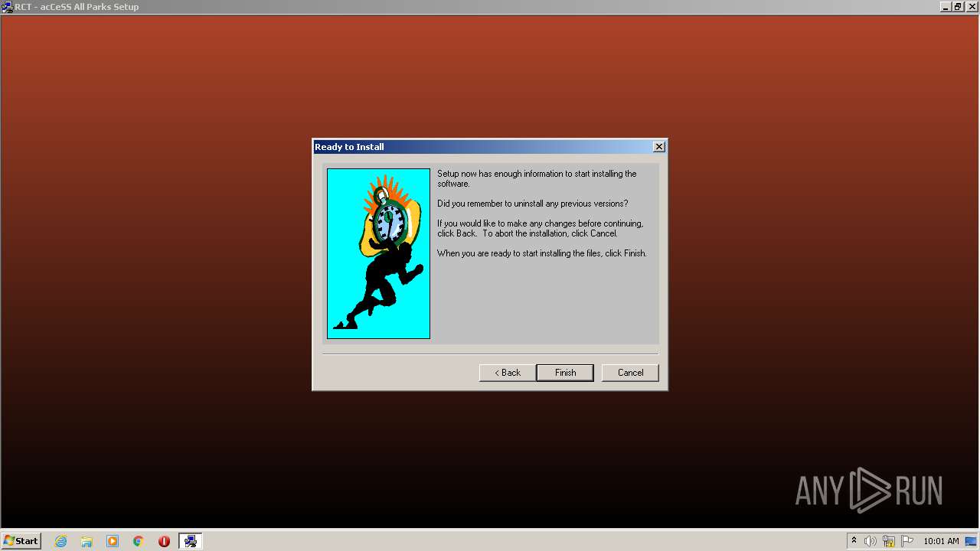Screen dimensions: 980x551
Task: Restore down the RCT setup window
Action: coord(958,7)
